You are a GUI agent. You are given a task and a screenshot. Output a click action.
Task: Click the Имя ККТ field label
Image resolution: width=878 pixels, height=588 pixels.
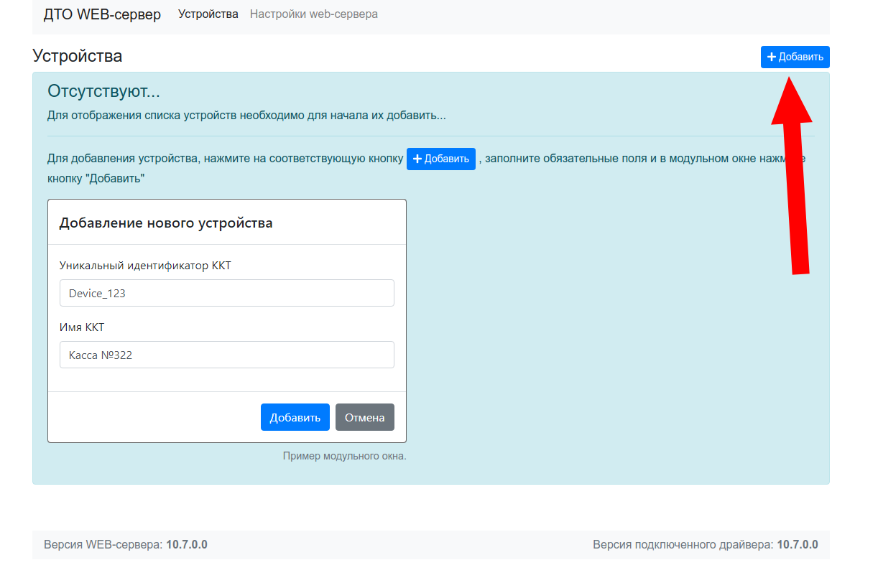[82, 327]
